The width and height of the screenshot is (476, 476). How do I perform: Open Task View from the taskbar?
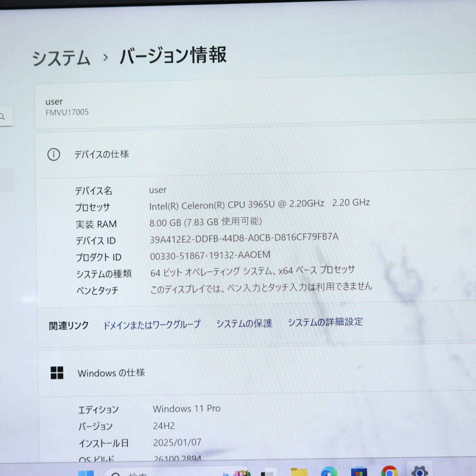tap(268, 472)
